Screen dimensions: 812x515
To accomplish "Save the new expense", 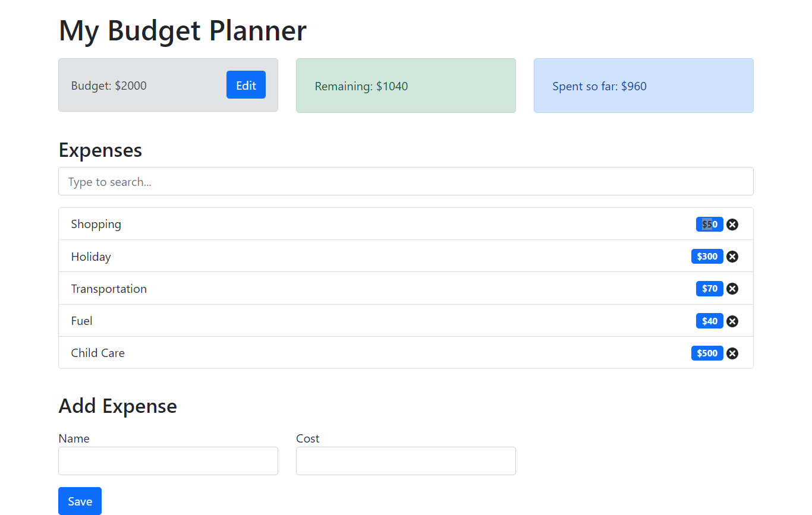I will click(x=80, y=501).
